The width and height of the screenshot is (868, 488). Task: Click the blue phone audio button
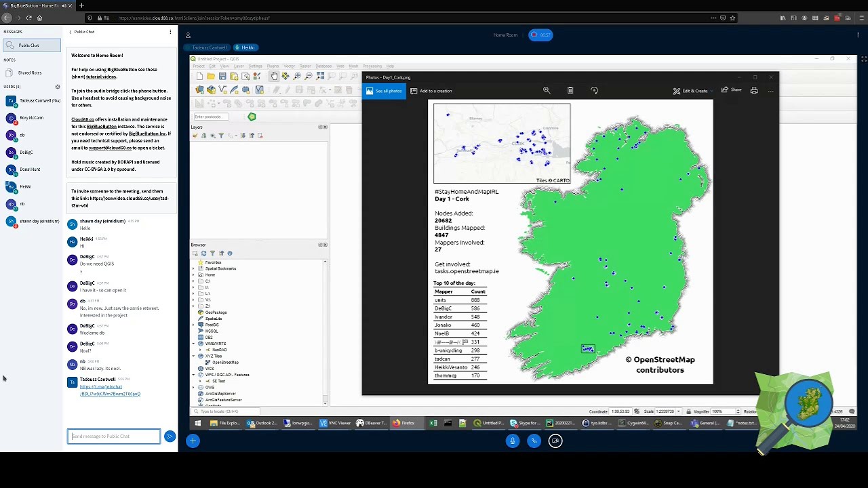534,441
